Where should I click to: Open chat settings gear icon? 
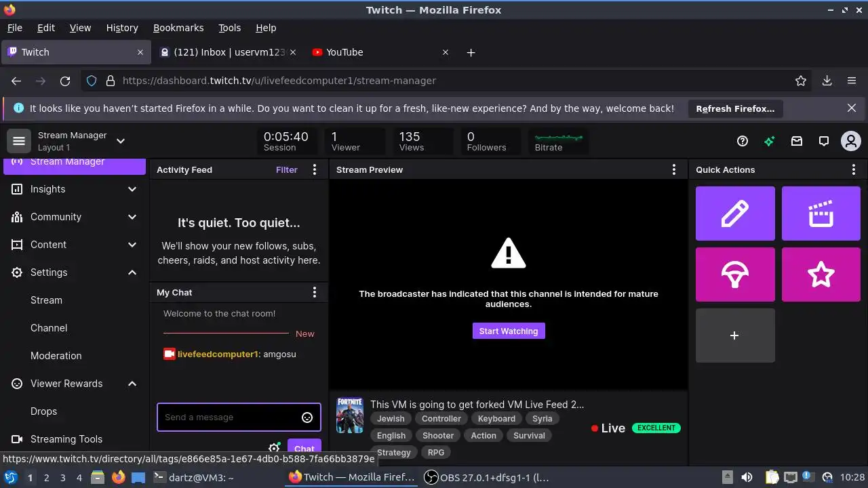[x=274, y=448]
